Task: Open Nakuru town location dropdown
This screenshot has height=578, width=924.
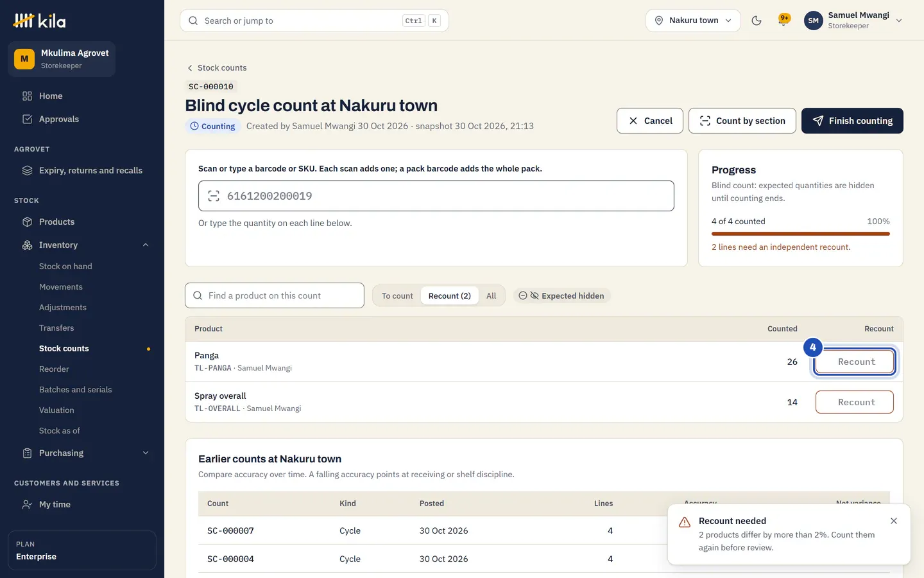Action: [693, 21]
